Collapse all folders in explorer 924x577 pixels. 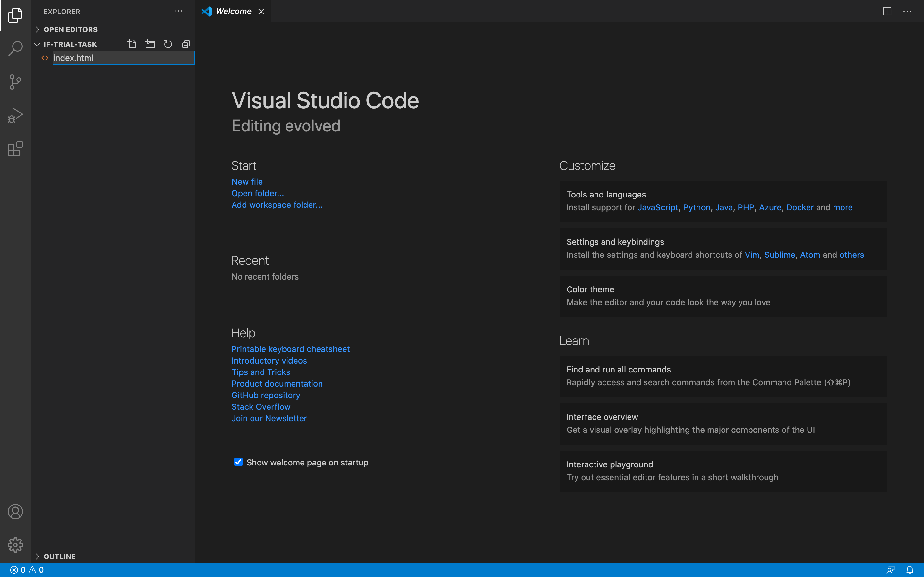tap(186, 44)
